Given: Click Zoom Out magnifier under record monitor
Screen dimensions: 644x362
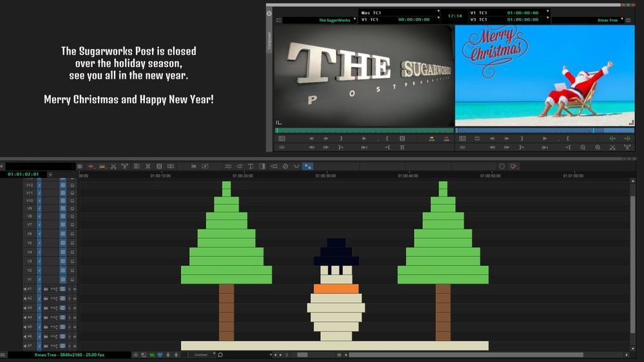Looking at the screenshot, I should [583, 147].
